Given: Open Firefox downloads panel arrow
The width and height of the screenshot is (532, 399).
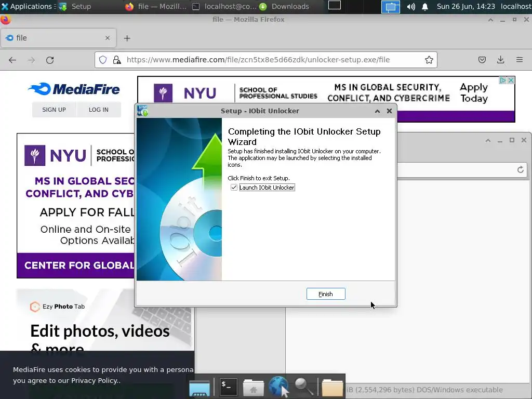Looking at the screenshot, I should (500, 60).
